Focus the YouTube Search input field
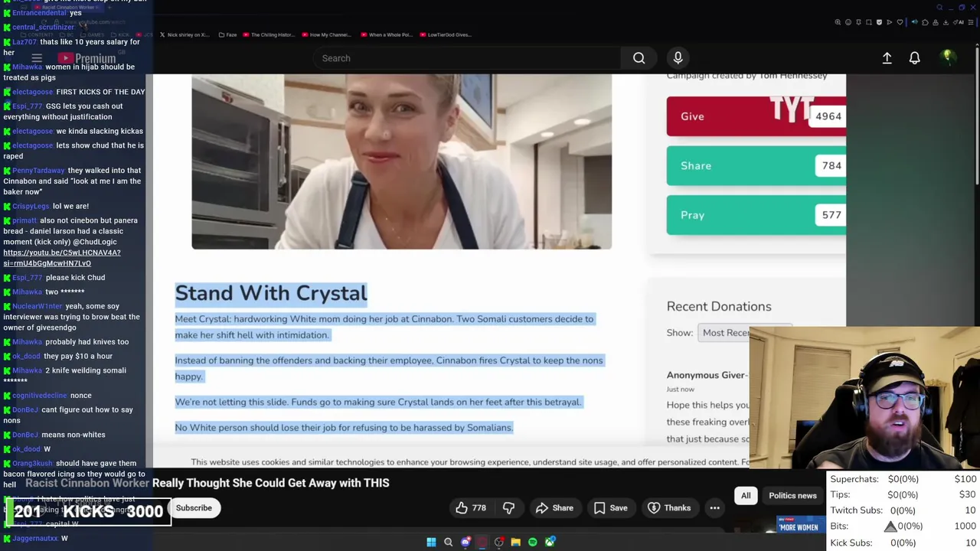 467,58
